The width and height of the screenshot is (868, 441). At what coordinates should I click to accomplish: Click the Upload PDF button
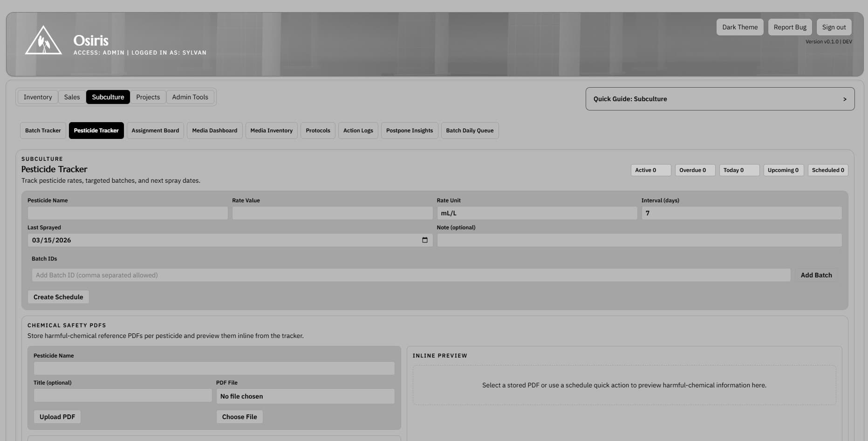(57, 417)
